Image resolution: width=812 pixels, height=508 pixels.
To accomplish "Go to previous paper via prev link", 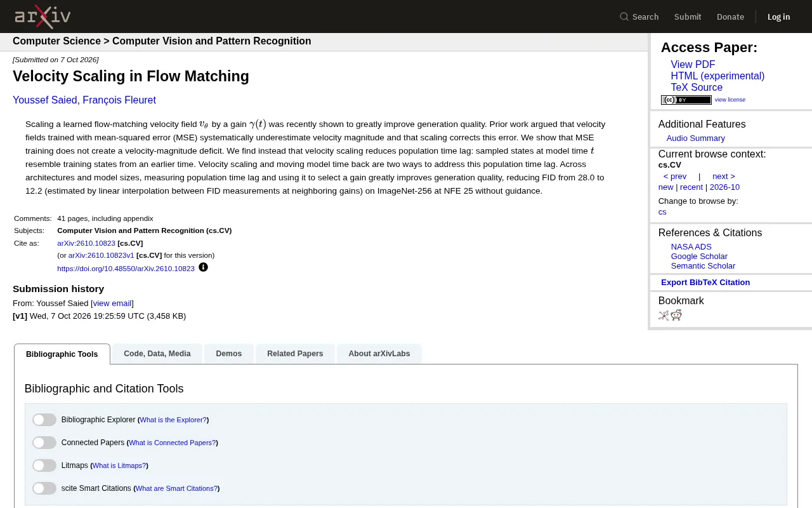I will pos(675,177).
